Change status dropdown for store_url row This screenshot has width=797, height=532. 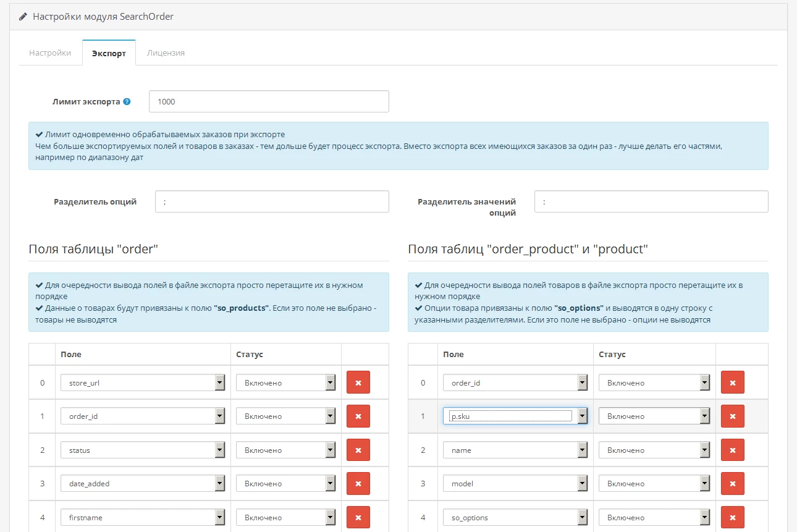tap(286, 382)
